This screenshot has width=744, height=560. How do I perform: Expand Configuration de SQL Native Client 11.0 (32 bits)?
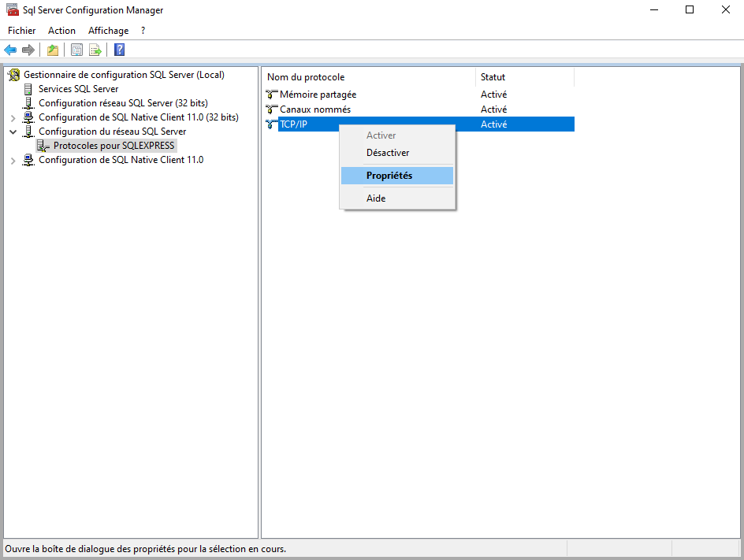pos(13,118)
